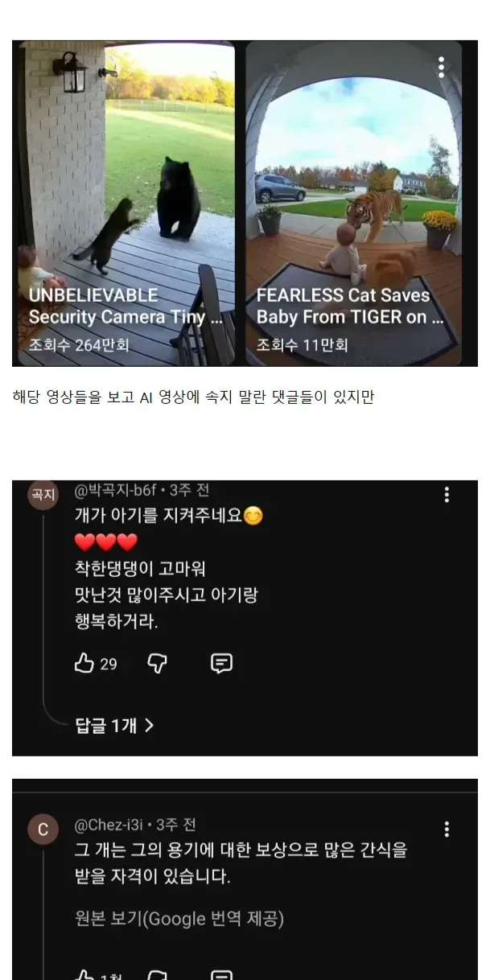Select the translated Chez-i3i comment text

click(x=241, y=863)
